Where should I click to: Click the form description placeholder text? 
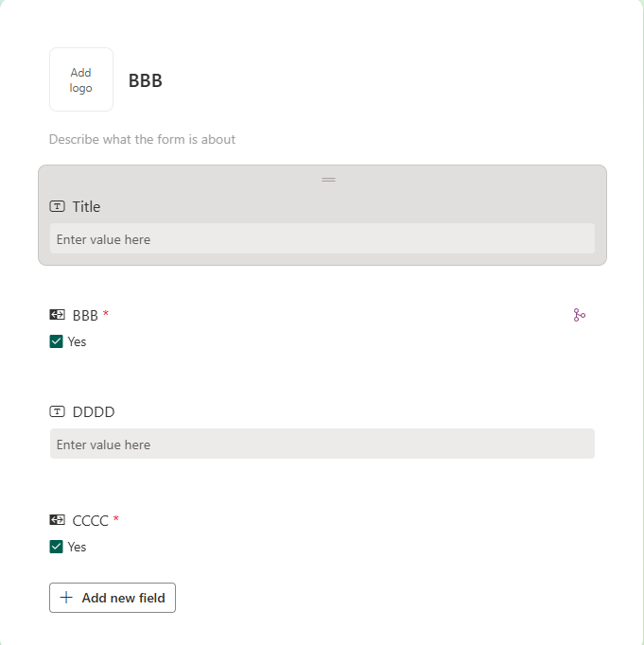coord(142,139)
